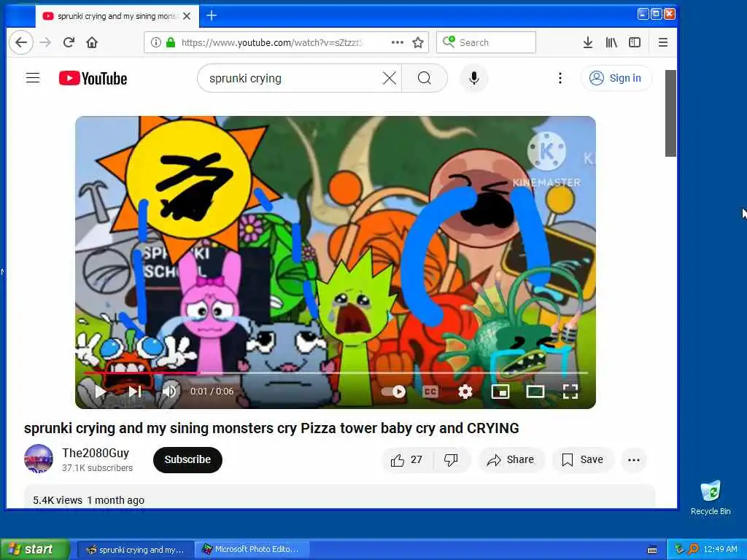The height and width of the screenshot is (560, 747).
Task: Go fullscreen with the fullscreen icon
Action: [570, 392]
